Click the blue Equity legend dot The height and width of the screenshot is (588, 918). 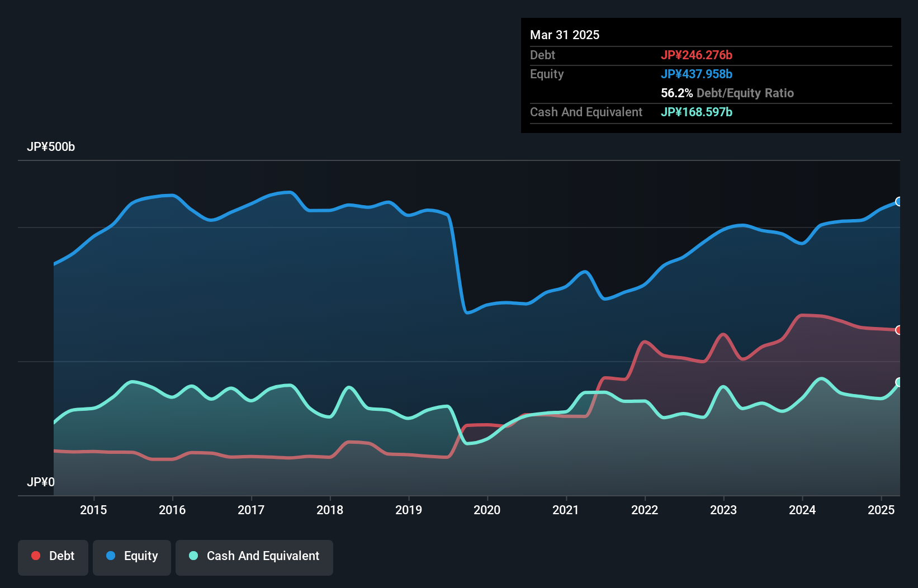tap(111, 556)
